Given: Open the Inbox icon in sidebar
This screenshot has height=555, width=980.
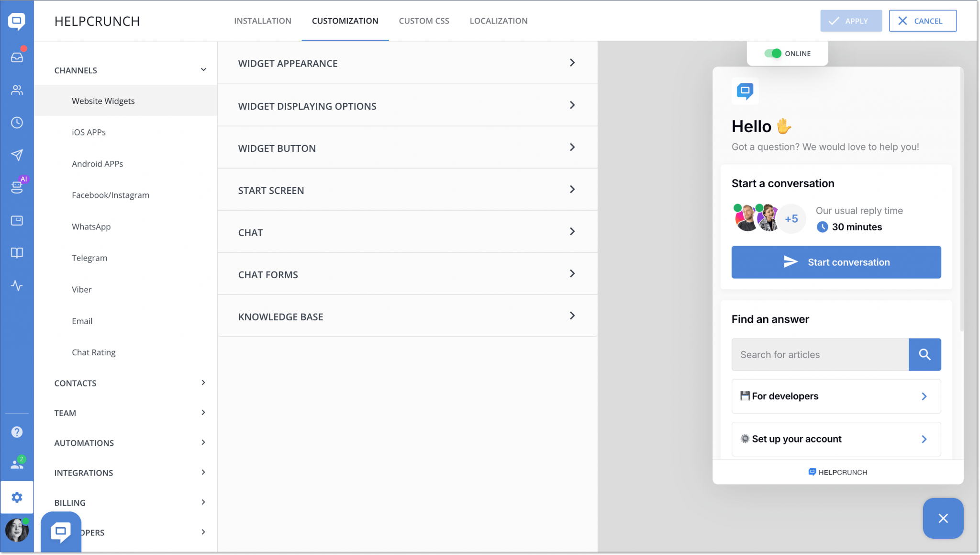Looking at the screenshot, I should (17, 57).
